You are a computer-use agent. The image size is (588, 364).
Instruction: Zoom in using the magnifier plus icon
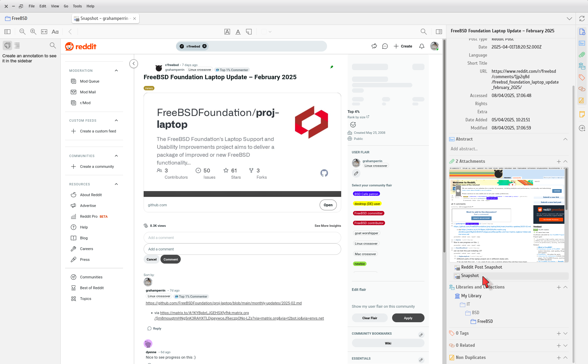click(33, 32)
